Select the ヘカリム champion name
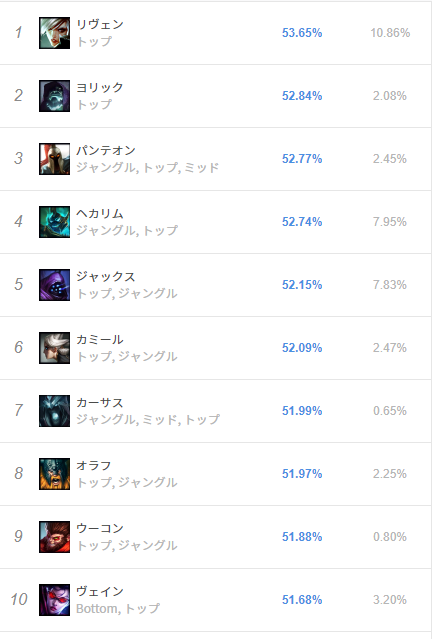 100,213
